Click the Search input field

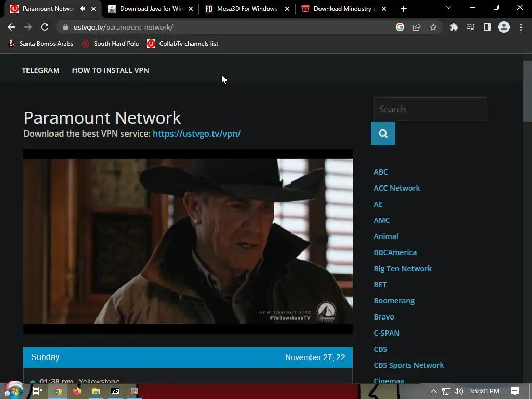[430, 109]
